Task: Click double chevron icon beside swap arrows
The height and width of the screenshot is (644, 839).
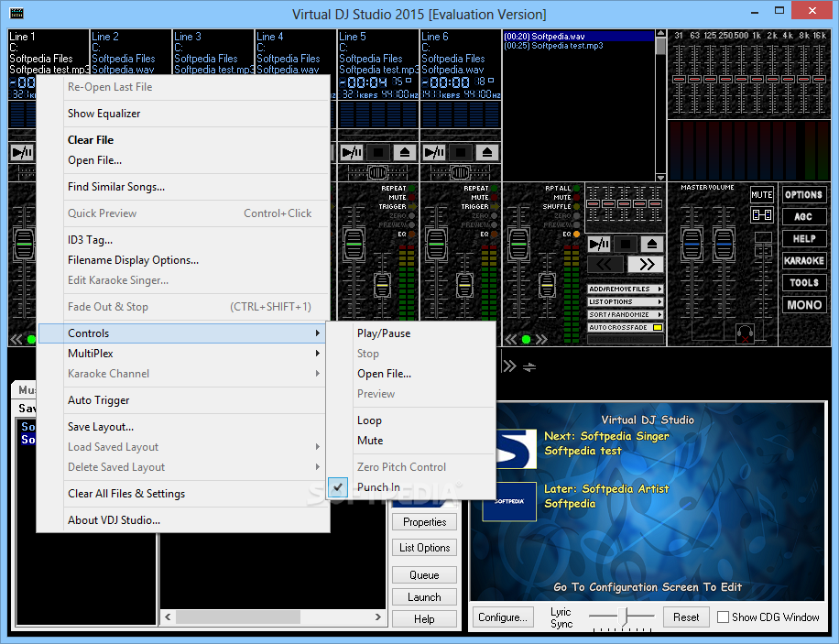Action: point(509,366)
